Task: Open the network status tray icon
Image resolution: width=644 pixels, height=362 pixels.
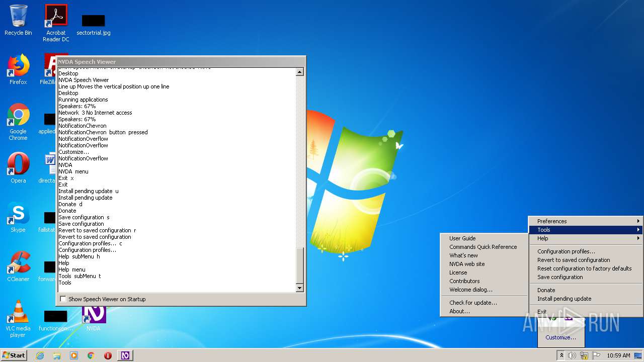Action: (584, 355)
